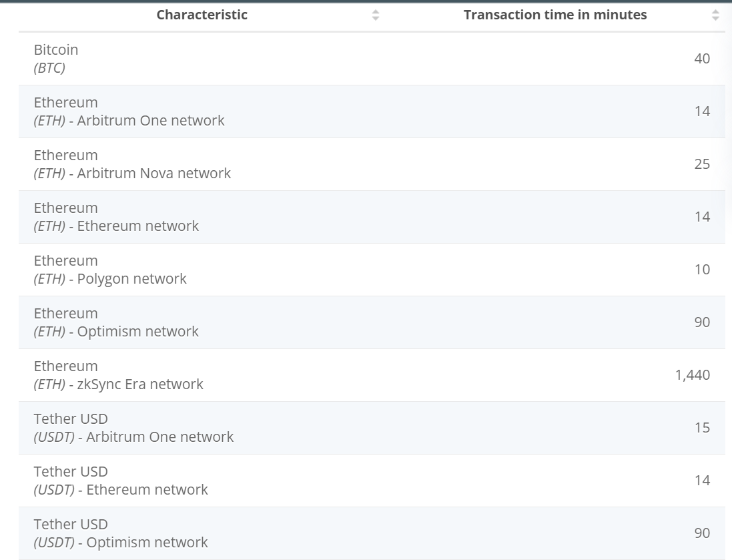Click the USDT Ethereum network row label
The image size is (732, 560).
click(121, 481)
